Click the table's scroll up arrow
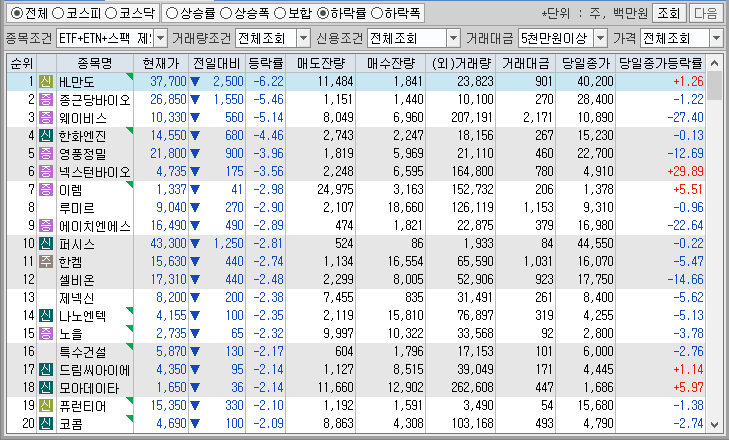729x440 pixels. coord(714,63)
